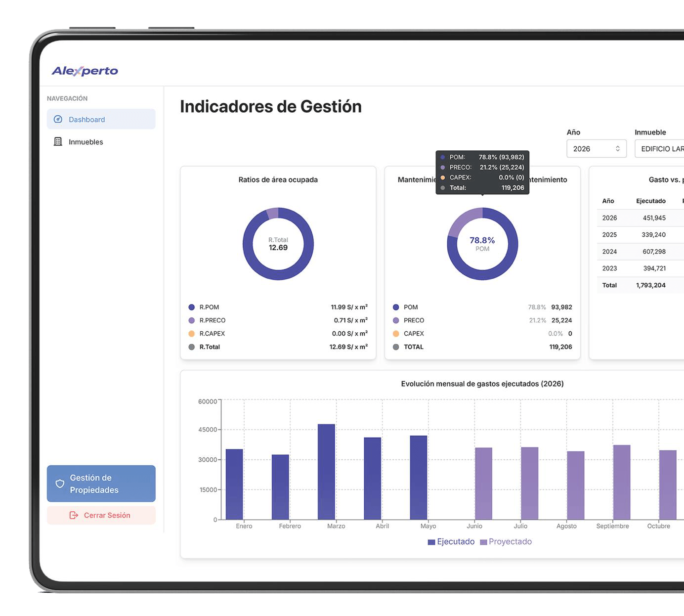Click the up-down chevrons in Año selector

pos(617,149)
